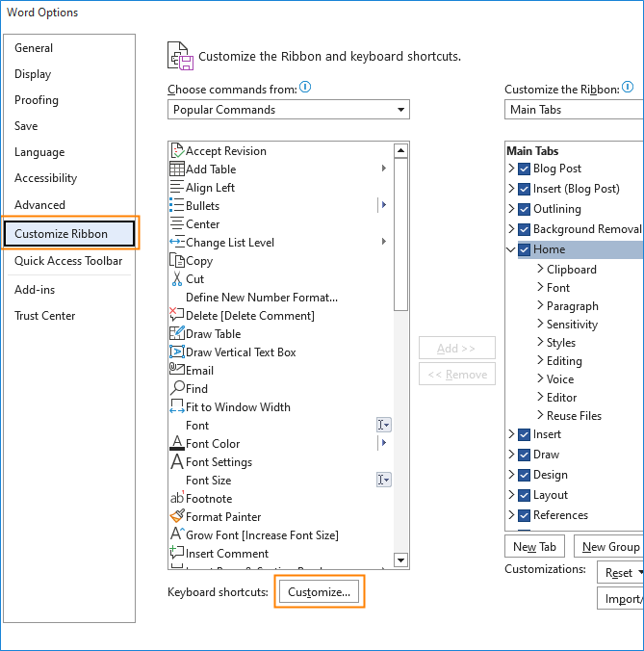The image size is (644, 651).
Task: Click the Grow Font icon
Action: click(x=177, y=534)
